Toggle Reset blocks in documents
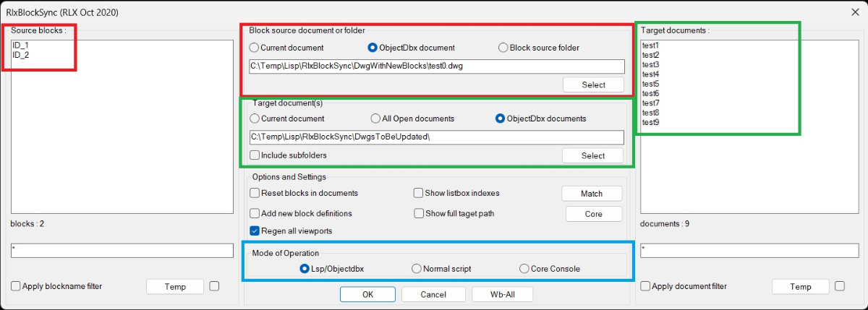Screen dimensions: 868x310 [255, 193]
